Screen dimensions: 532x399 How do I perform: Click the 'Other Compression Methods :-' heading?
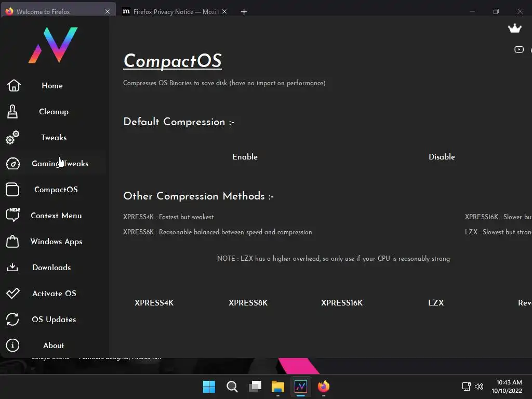198,196
